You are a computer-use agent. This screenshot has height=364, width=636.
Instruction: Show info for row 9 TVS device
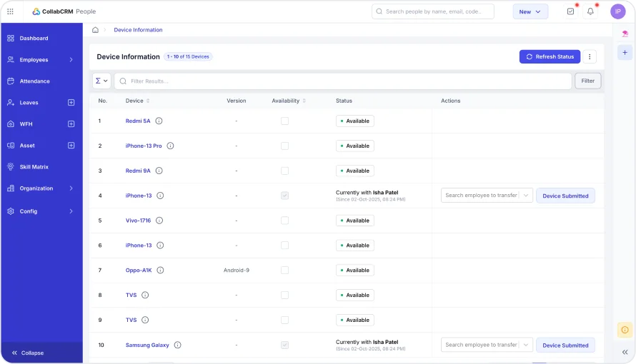145,320
